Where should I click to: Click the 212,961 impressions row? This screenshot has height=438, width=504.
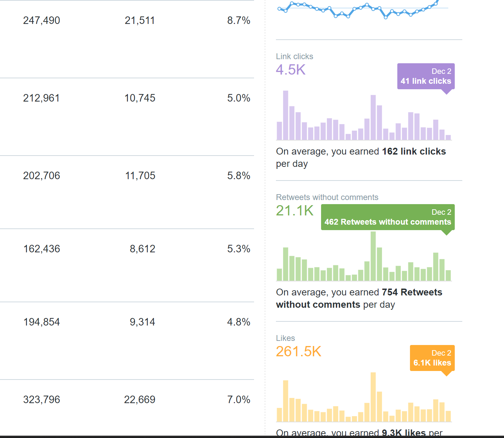(41, 98)
